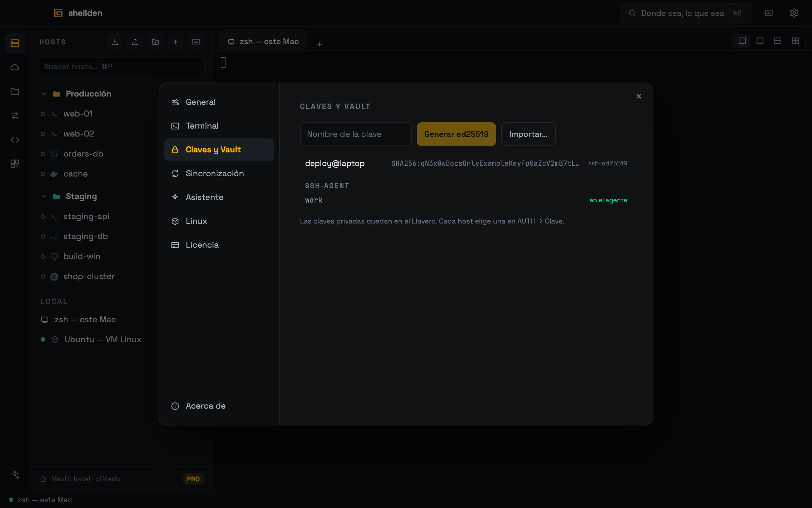The width and height of the screenshot is (812, 508).
Task: Click the assistant sparkle icon at the sidebar bottom
Action: pyautogui.click(x=16, y=474)
